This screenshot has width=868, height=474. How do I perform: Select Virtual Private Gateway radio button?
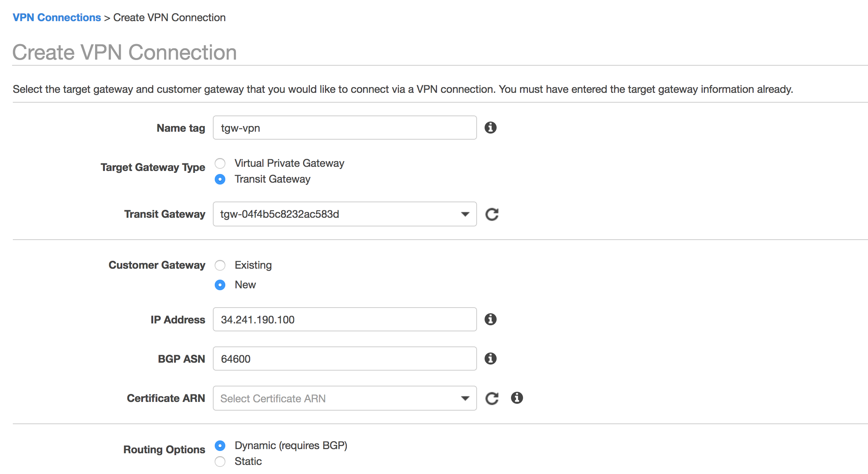click(220, 163)
